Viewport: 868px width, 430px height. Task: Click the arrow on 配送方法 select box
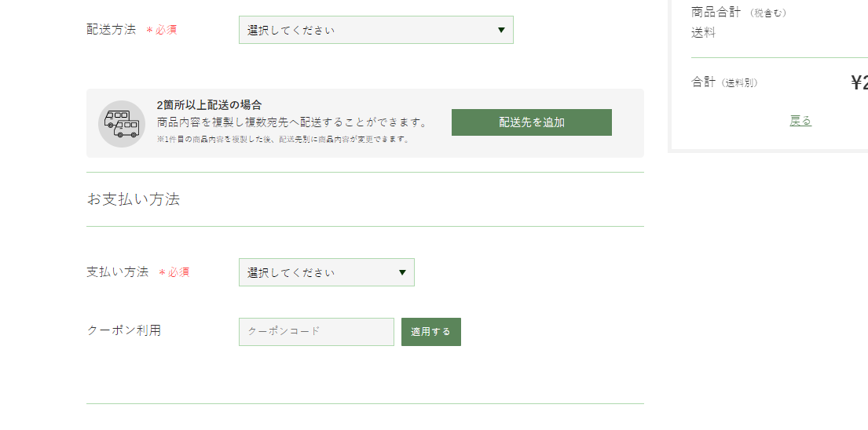coord(501,30)
